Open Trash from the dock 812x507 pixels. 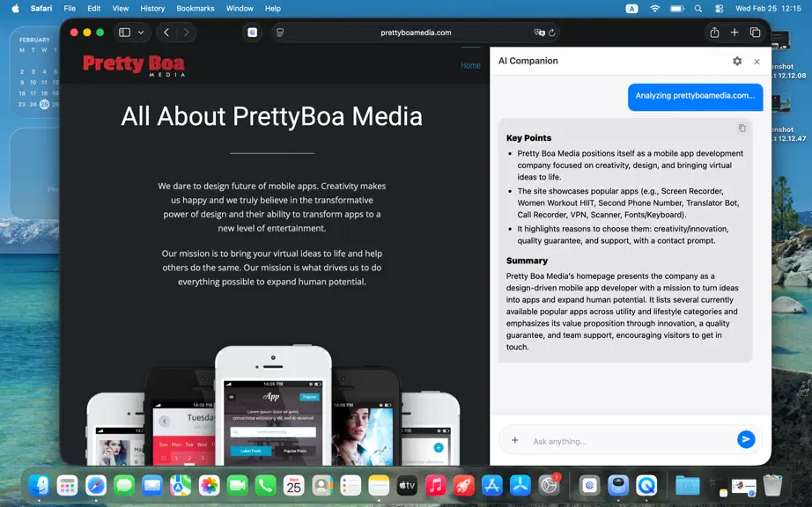[772, 485]
